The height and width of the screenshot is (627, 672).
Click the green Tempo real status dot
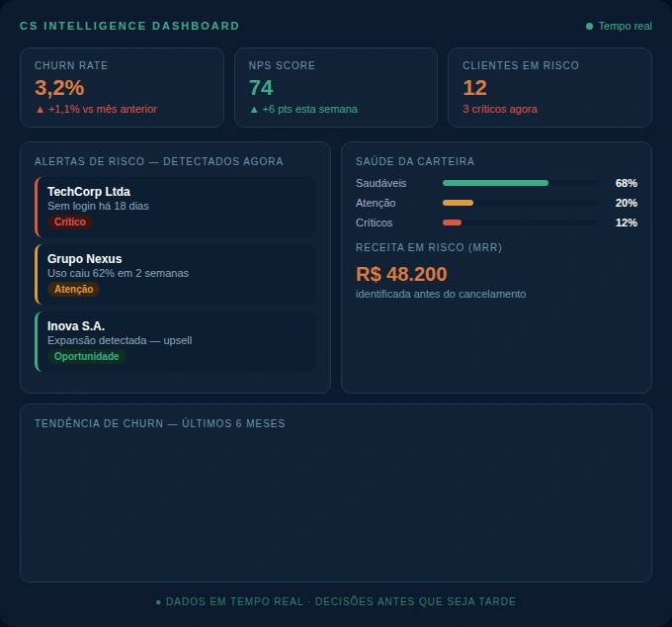[590, 27]
